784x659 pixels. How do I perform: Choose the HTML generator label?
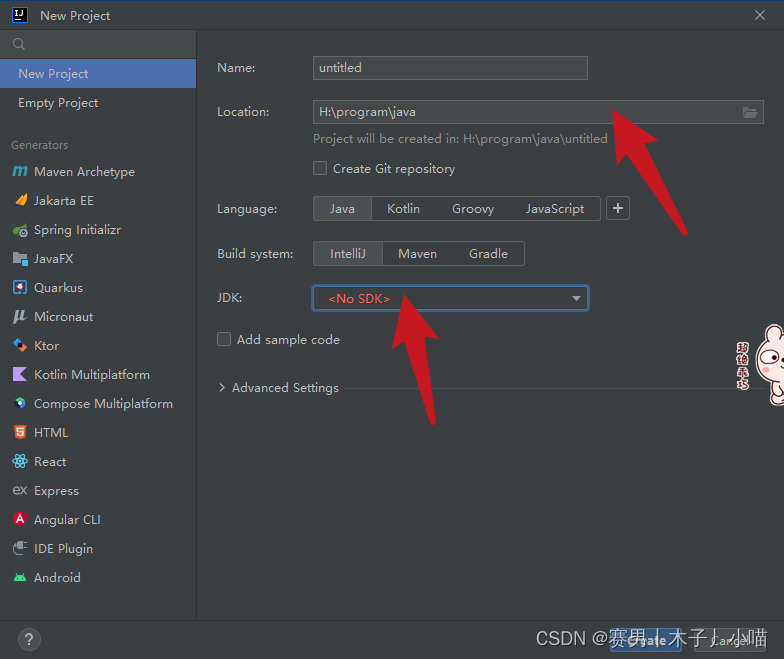click(51, 432)
